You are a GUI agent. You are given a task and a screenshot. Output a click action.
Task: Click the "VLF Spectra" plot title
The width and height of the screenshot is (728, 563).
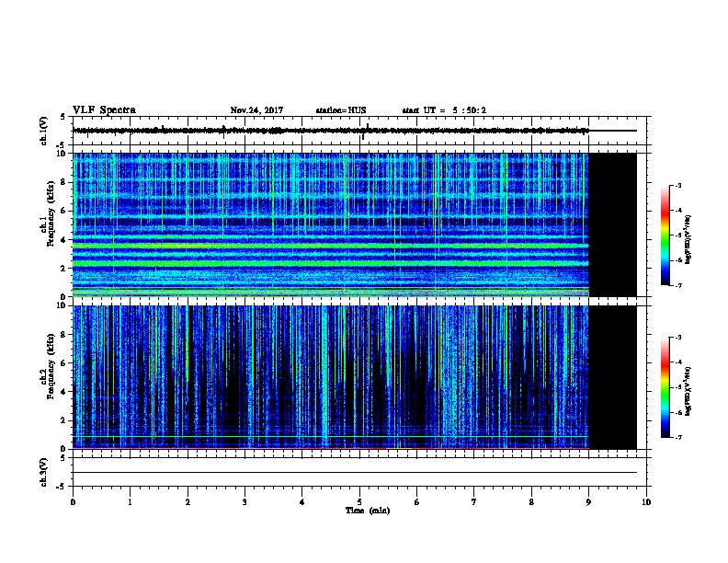pyautogui.click(x=104, y=110)
